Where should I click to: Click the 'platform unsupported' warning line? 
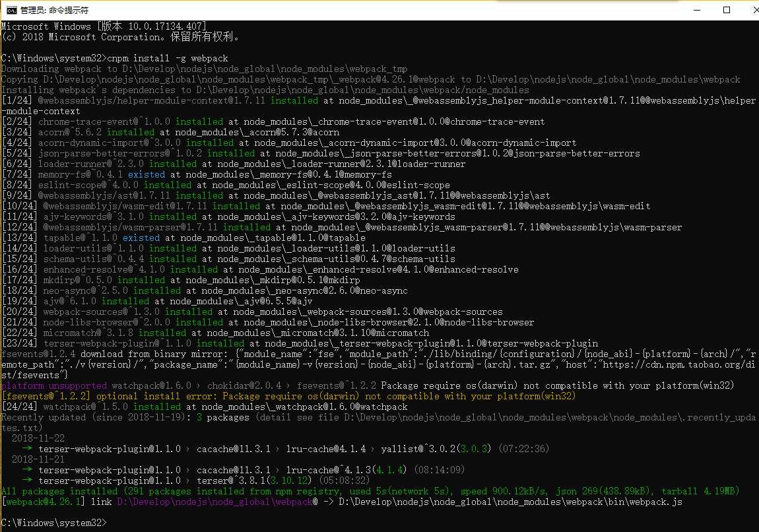click(x=368, y=386)
